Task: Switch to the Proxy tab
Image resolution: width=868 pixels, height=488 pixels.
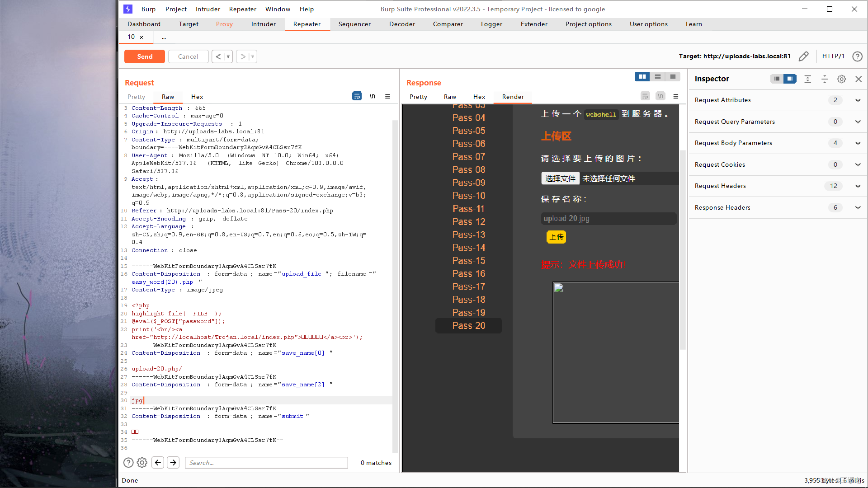Action: [224, 24]
